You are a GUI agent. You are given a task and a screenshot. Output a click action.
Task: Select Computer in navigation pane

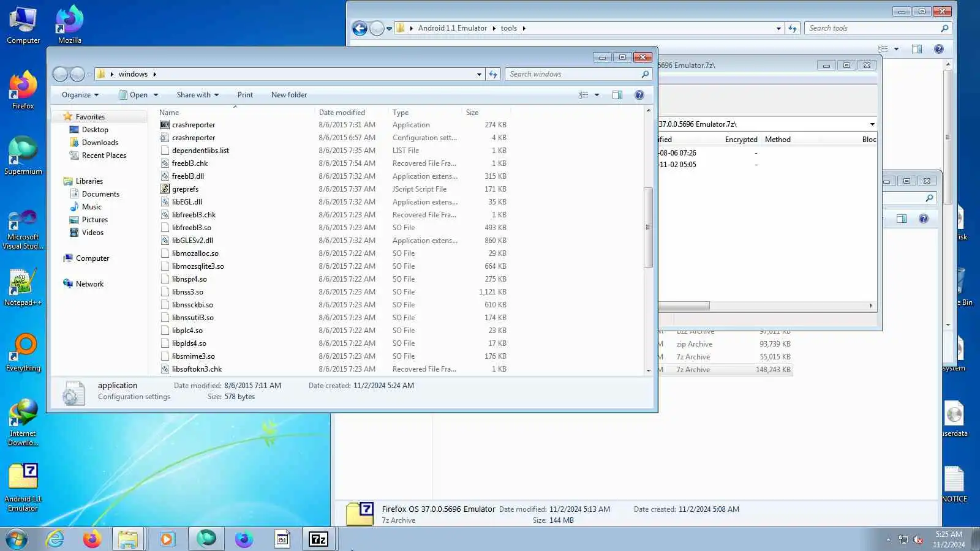click(x=92, y=258)
